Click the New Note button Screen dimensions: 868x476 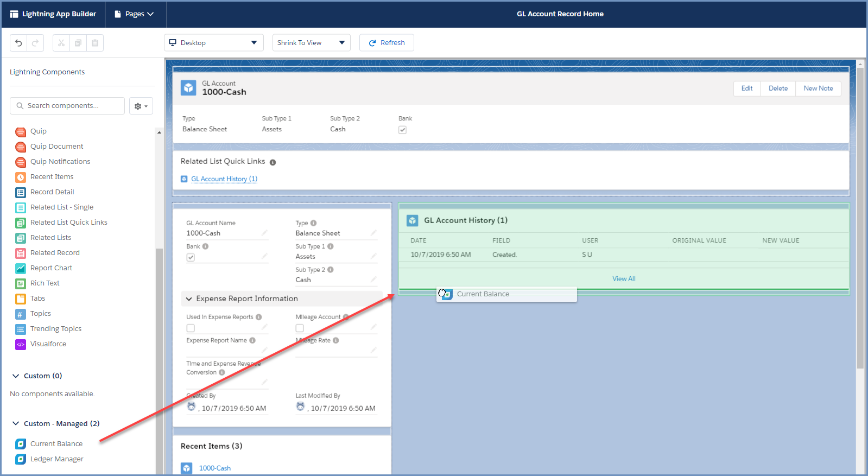coord(818,88)
